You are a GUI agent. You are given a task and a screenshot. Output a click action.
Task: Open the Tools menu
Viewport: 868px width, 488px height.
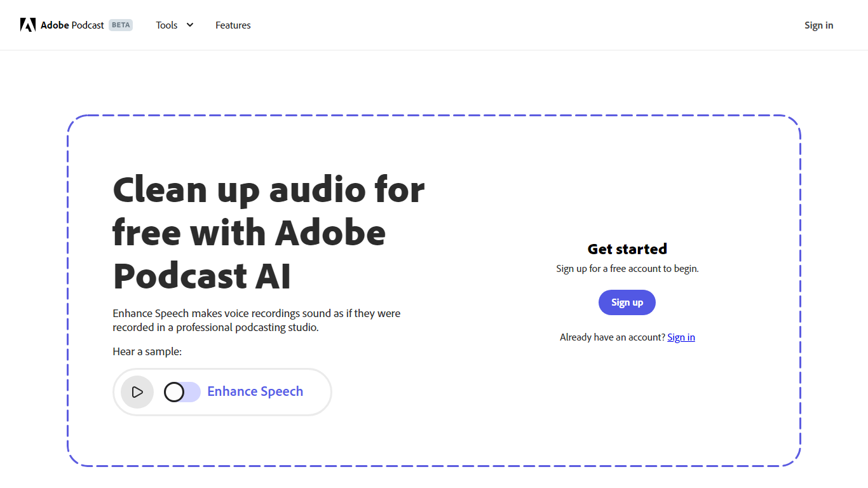(x=167, y=25)
